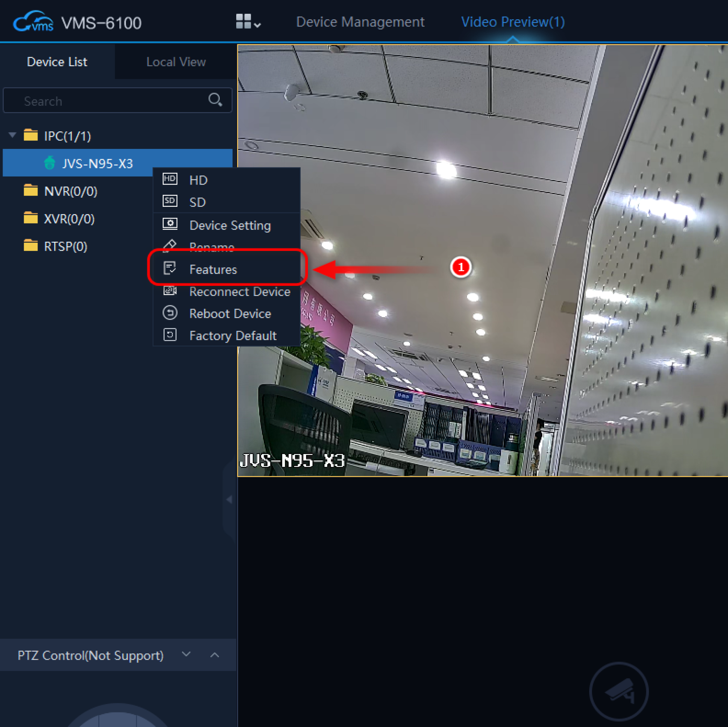Image resolution: width=728 pixels, height=727 pixels.
Task: Click the Reboot Device circular arrow icon
Action: pos(170,313)
